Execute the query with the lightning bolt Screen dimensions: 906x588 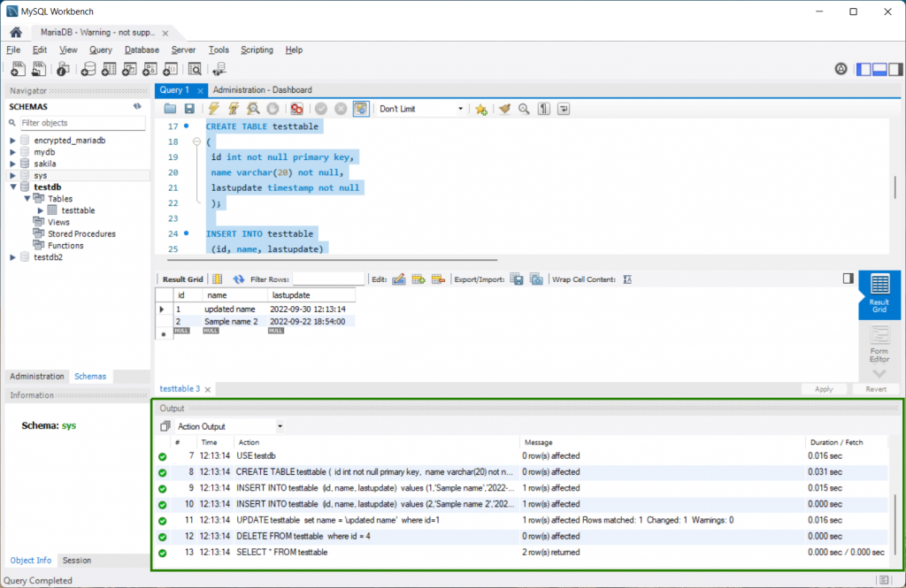click(214, 109)
